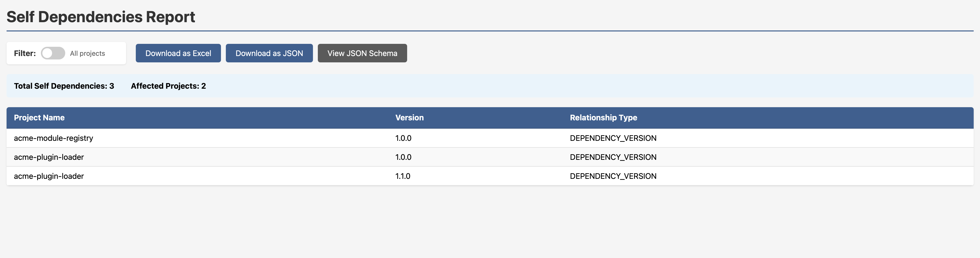980x258 pixels.
Task: Select the acme-plugin-loader version 1.0.0 row
Action: (x=49, y=157)
